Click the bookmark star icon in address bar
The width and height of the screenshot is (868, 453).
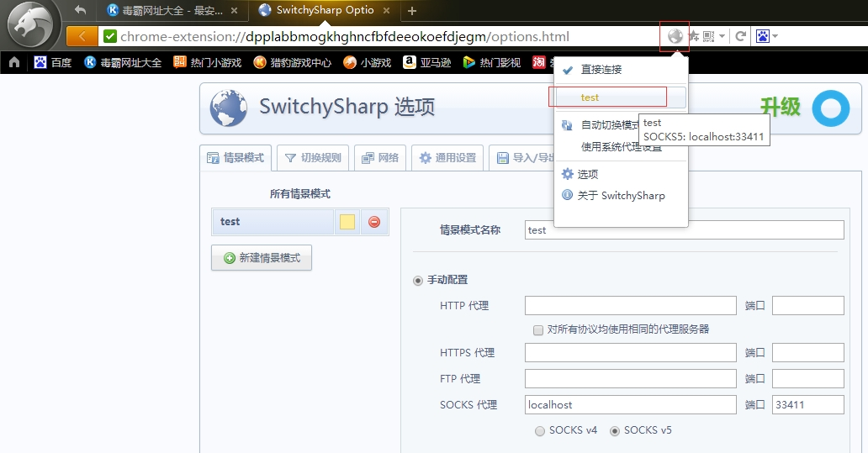(694, 36)
